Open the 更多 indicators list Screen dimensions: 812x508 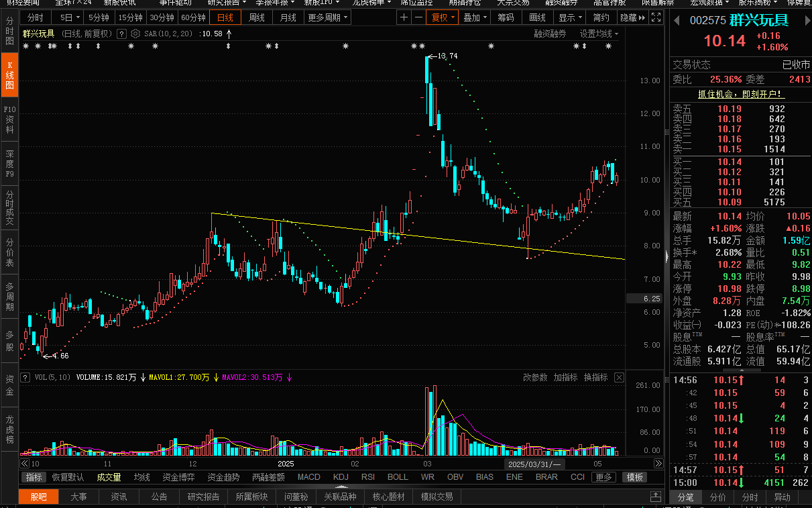pyautogui.click(x=603, y=477)
